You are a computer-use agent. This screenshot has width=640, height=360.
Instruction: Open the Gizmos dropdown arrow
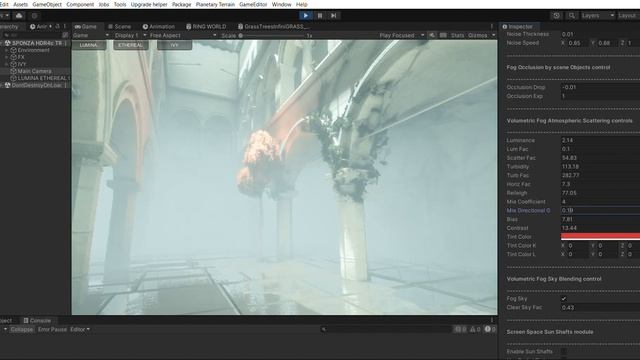click(493, 36)
